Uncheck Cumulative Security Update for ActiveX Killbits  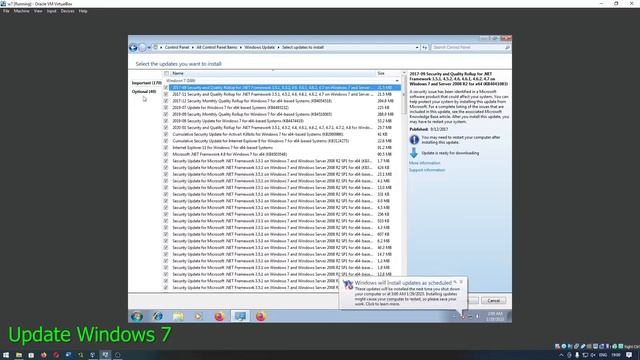(166, 134)
